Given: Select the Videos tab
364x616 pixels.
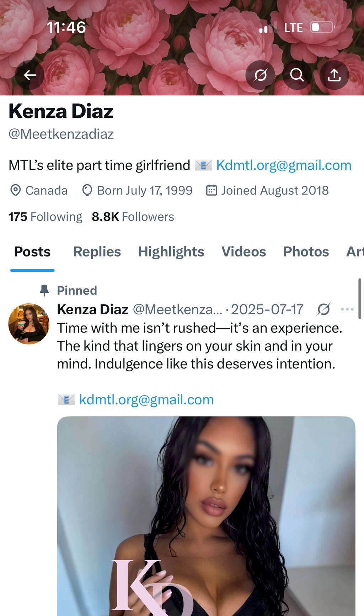Looking at the screenshot, I should click(x=243, y=252).
